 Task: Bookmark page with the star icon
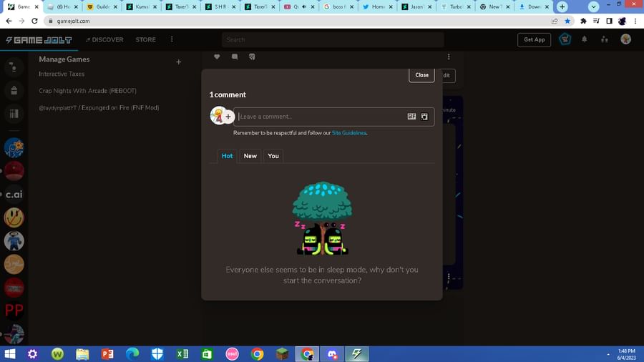pos(567,21)
